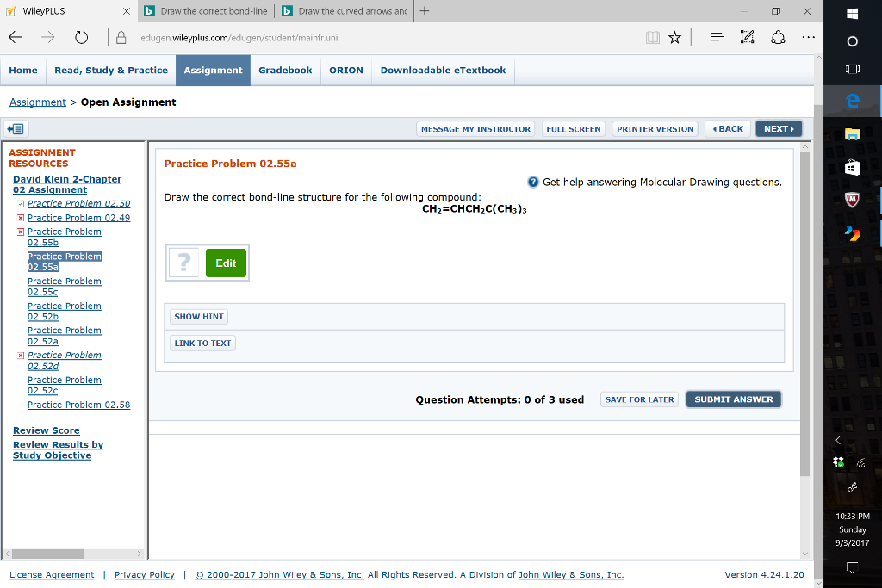
Task: Go back using browser back arrow
Action: coord(16,38)
